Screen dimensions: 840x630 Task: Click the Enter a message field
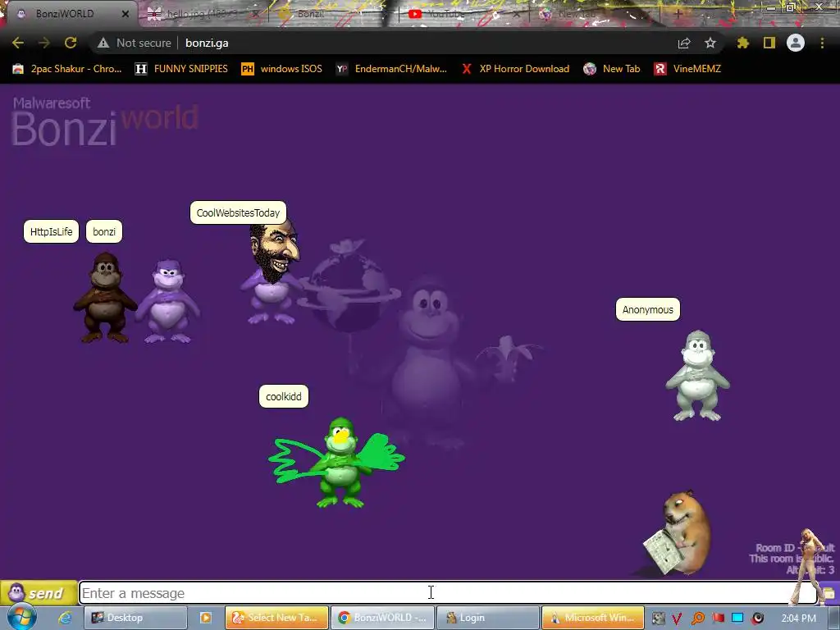[x=448, y=593]
